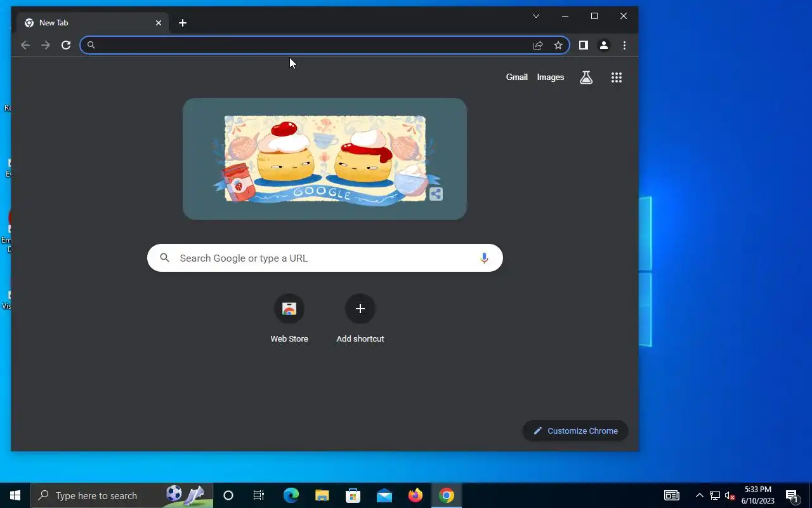
Task: Open File Explorer from the taskbar
Action: [x=322, y=495]
